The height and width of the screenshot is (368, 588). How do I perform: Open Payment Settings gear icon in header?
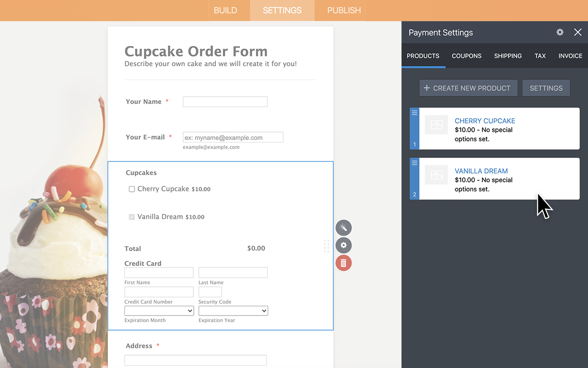560,32
